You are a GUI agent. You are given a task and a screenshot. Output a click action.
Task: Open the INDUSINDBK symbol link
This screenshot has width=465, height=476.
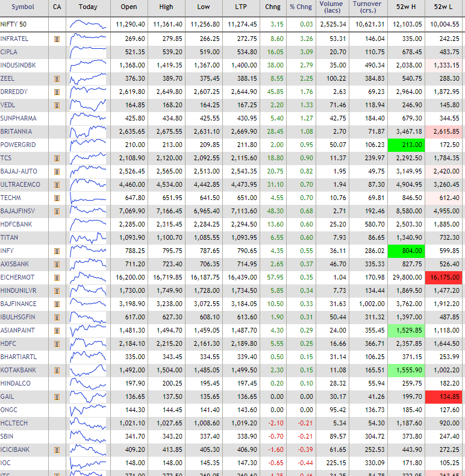click(x=18, y=65)
